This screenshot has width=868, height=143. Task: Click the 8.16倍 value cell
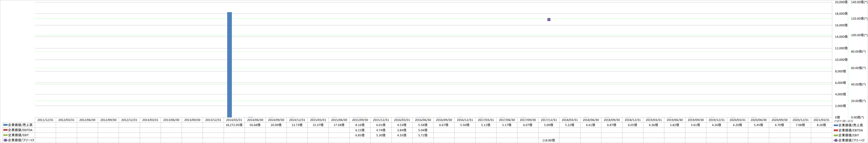tap(360, 125)
